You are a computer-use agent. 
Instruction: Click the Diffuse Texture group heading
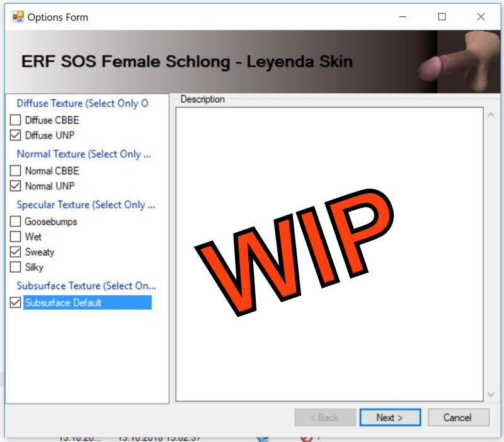tap(83, 103)
